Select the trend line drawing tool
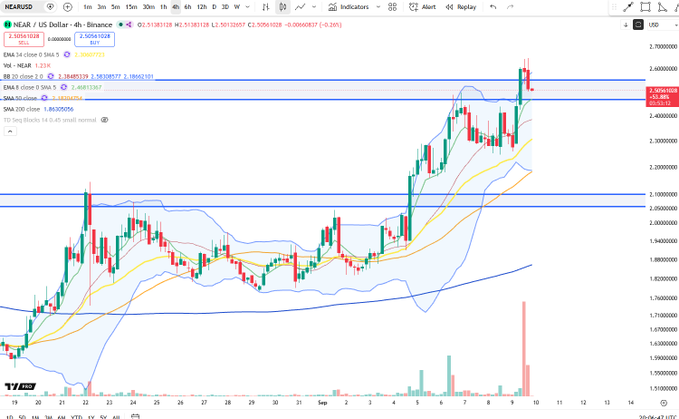The width and height of the screenshot is (679, 419). 628,7
